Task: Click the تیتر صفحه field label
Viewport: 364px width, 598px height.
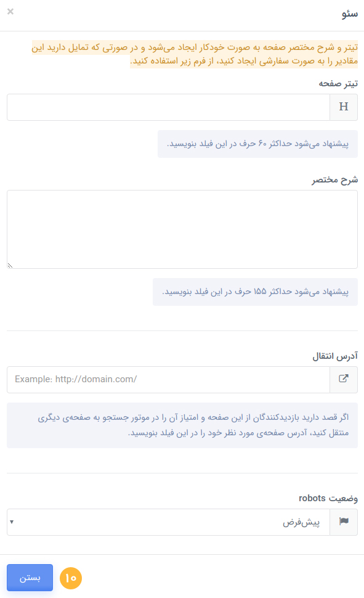Action: [x=338, y=83]
